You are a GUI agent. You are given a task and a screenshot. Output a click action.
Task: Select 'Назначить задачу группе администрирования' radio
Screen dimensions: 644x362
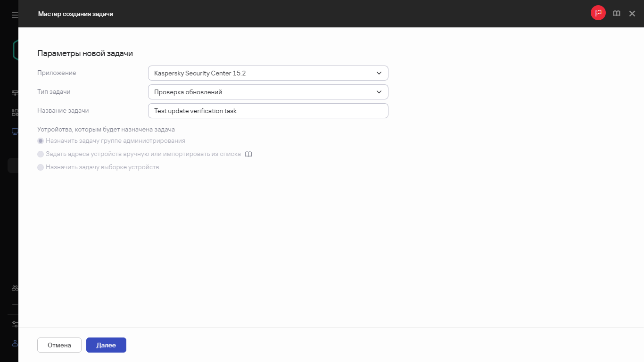pos(41,141)
